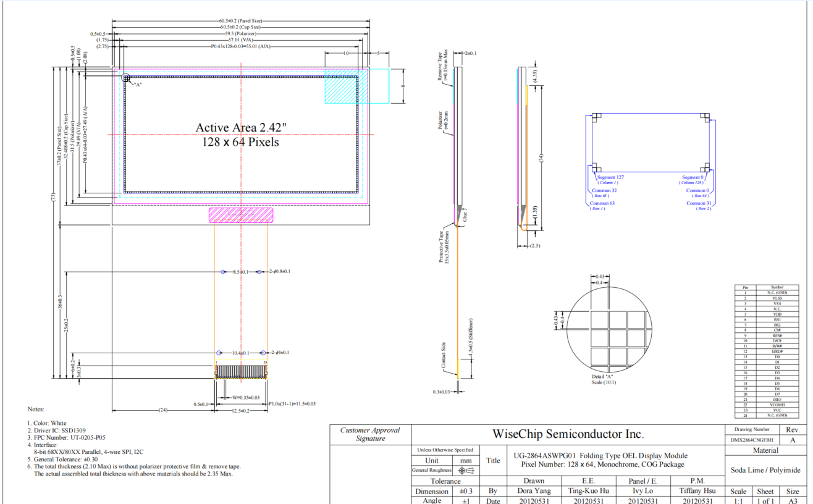Click the Pin column header in pin table
This screenshot has width=813, height=504.
745,288
